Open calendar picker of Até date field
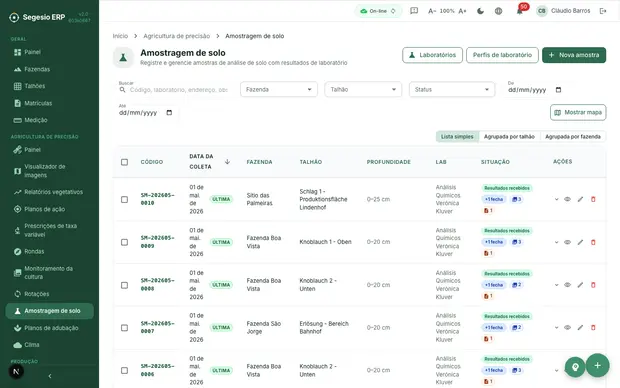620x388 pixels. click(169, 113)
